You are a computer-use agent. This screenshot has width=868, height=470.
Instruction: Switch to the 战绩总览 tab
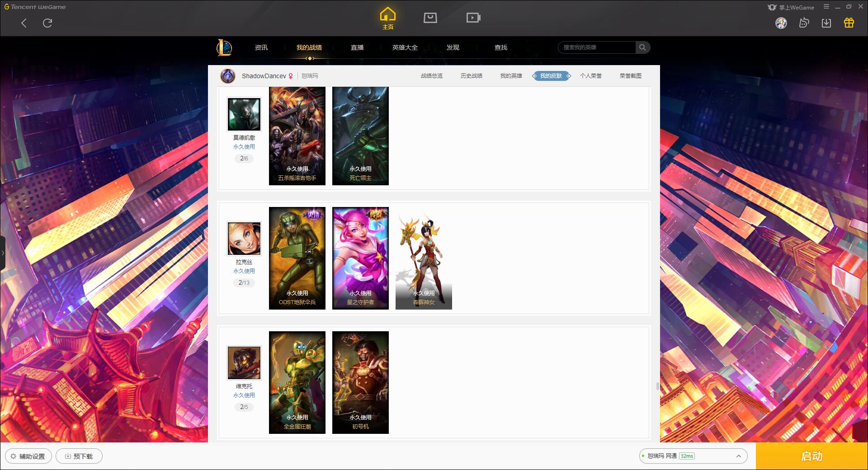[x=432, y=76]
